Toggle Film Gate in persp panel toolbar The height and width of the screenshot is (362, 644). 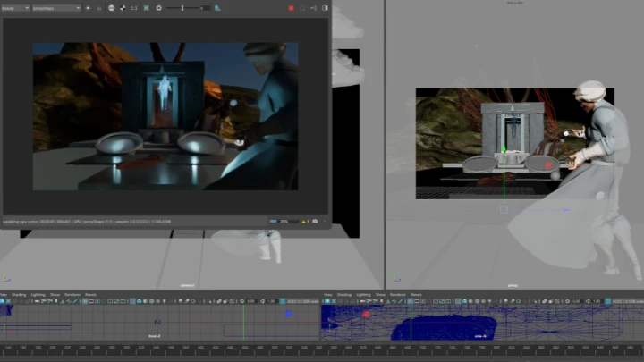417,301
